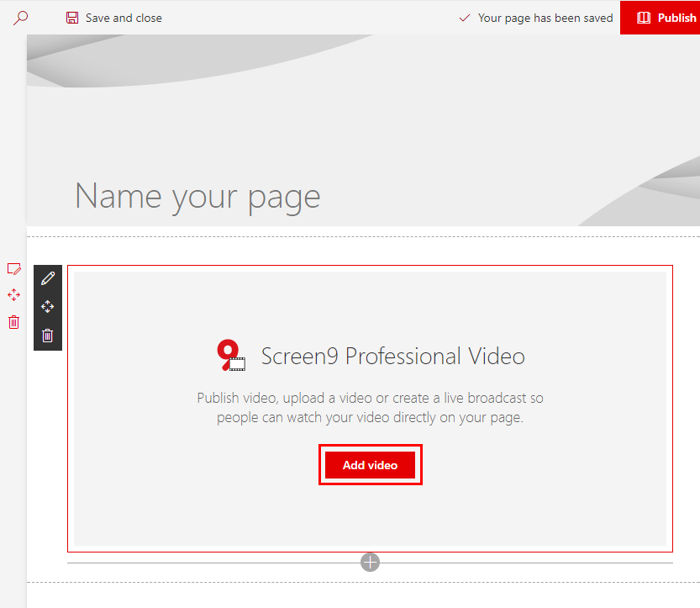Screen dimensions: 700x608
Task: Click the move web part icon
Action: pyautogui.click(x=48, y=306)
